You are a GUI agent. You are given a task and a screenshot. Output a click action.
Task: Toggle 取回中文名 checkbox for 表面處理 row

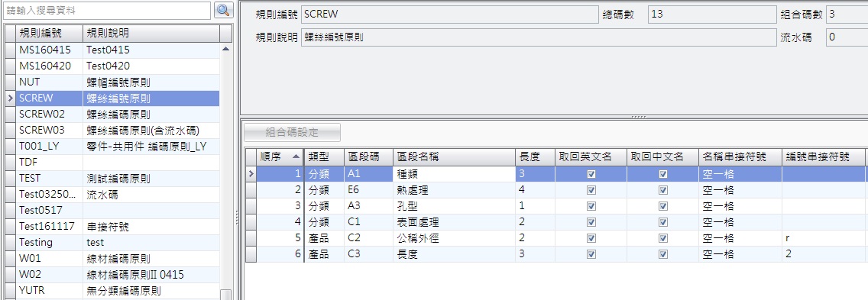pos(663,222)
